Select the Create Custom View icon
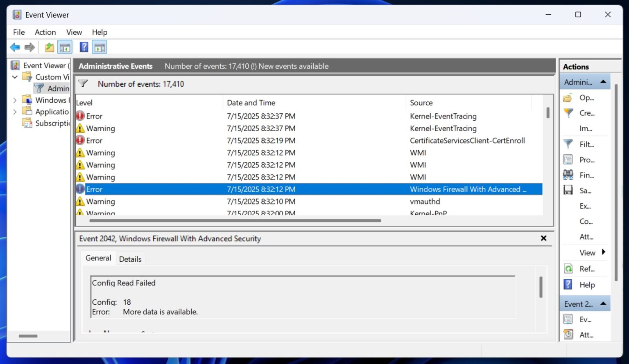This screenshot has height=364, width=629. coord(568,113)
